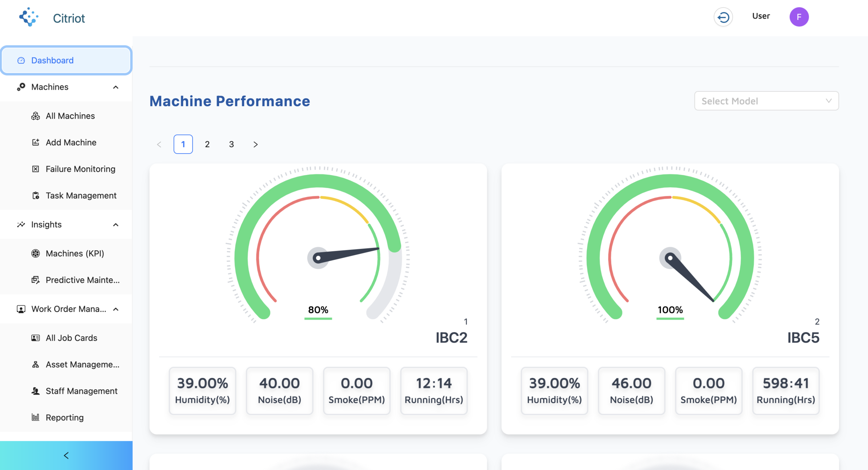Open the Select Model dropdown
The image size is (868, 470).
(x=766, y=101)
